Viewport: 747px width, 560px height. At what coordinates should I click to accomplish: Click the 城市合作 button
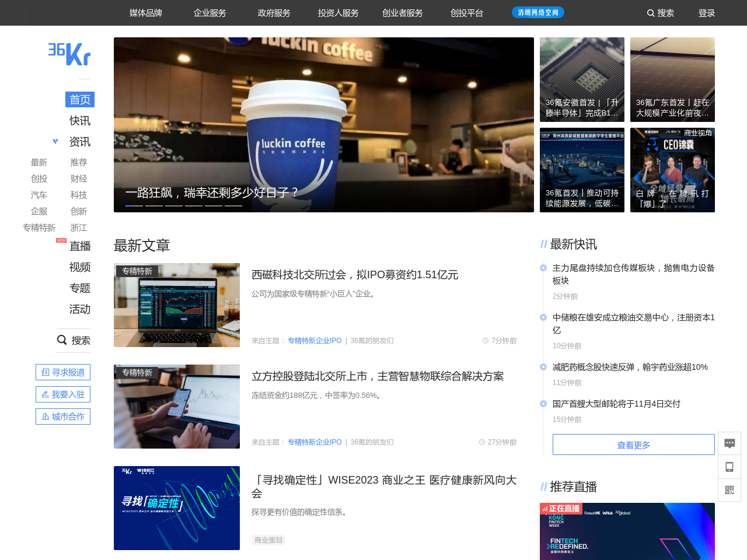pos(63,416)
